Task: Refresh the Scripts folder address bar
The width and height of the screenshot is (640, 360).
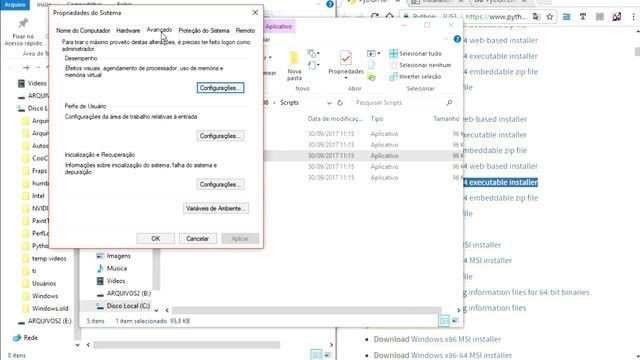Action: coord(340,103)
